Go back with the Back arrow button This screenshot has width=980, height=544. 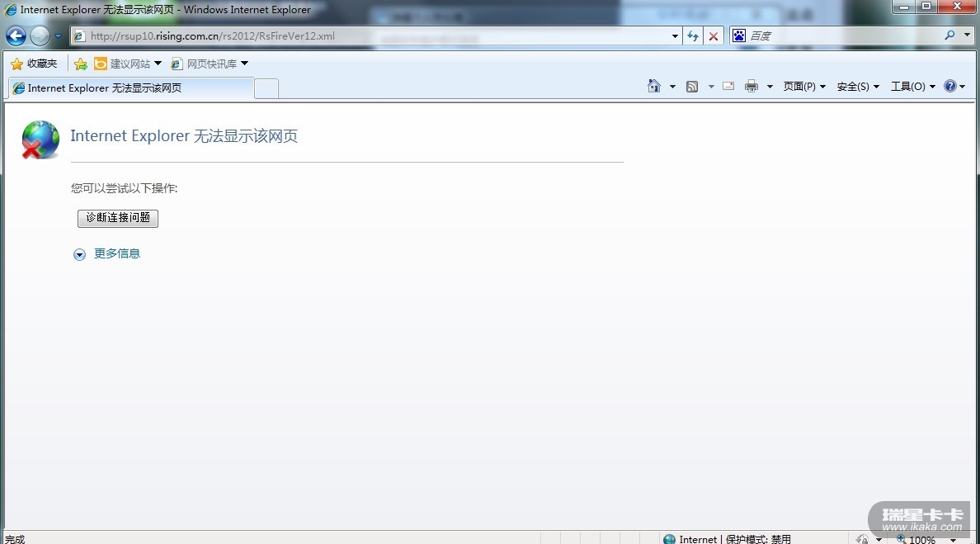[x=16, y=36]
